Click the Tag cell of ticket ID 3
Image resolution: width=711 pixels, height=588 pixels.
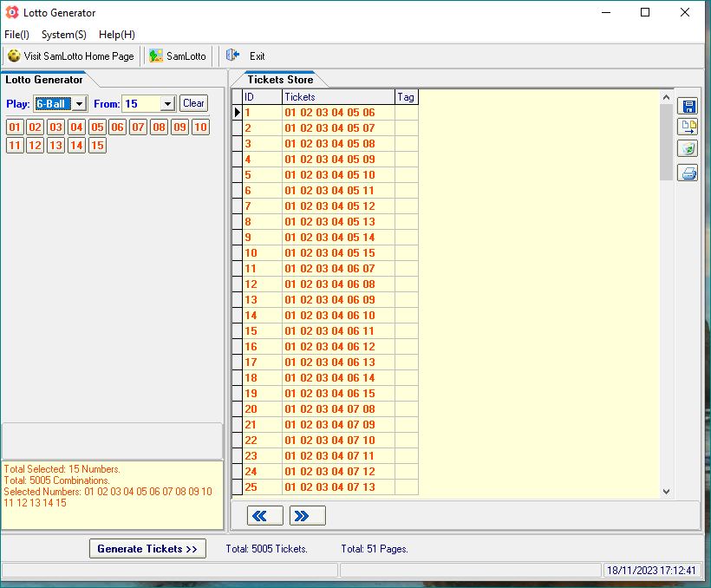(407, 144)
